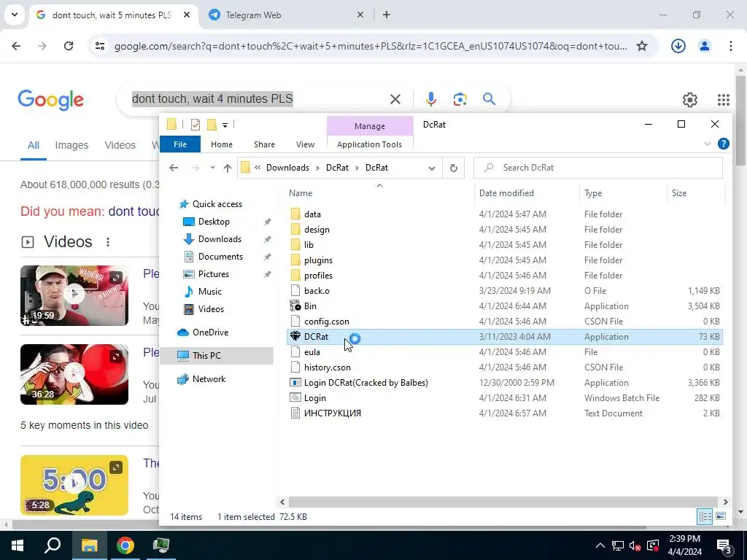Open Google Videos results tab

[120, 145]
